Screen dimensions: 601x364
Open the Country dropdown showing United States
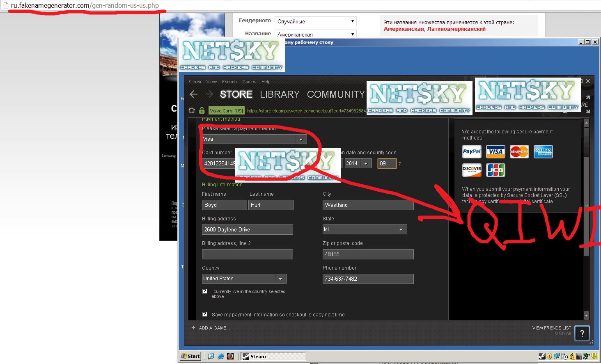244,279
